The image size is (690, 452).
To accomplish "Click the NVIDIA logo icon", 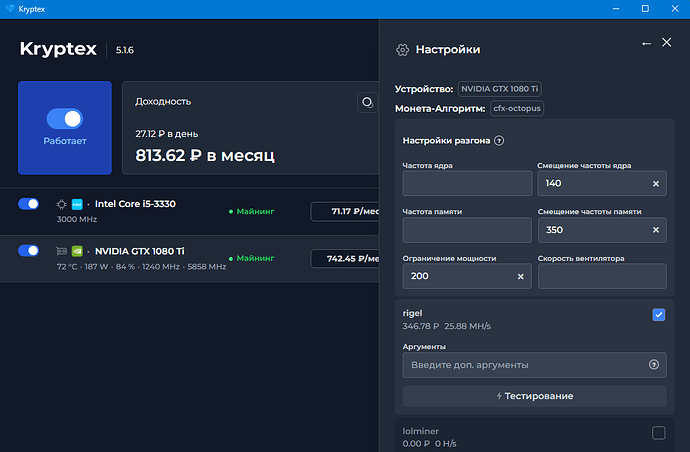I will (x=78, y=251).
